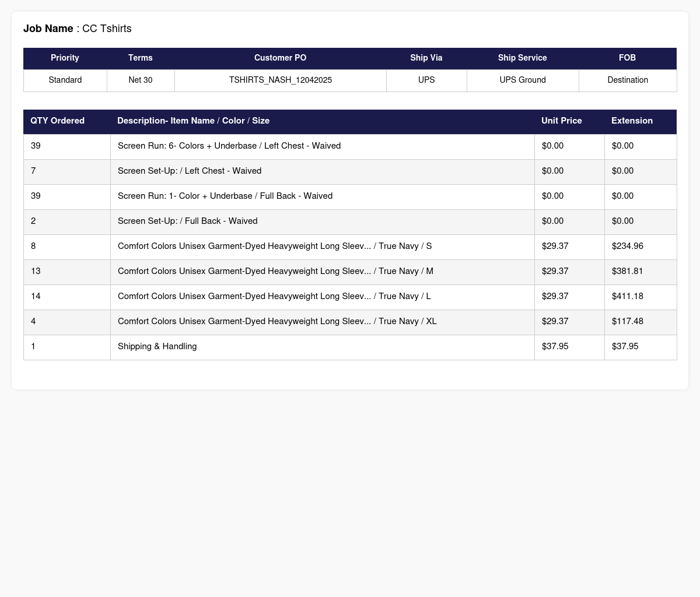Select the UPS ship via cell

tap(426, 80)
